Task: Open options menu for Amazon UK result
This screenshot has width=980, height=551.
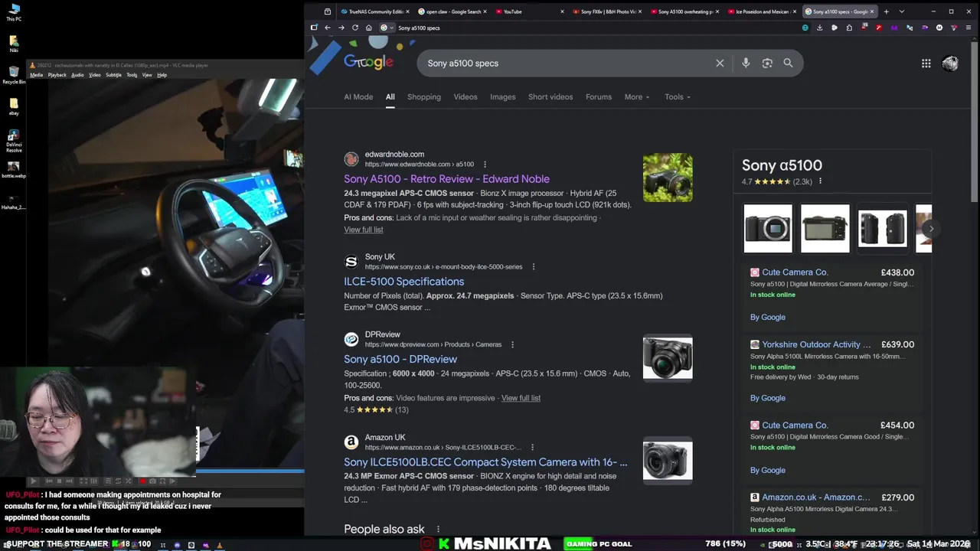Action: (532, 448)
